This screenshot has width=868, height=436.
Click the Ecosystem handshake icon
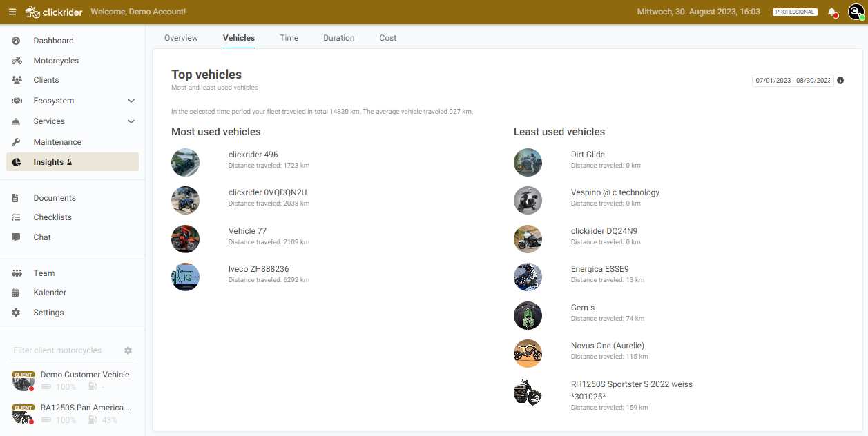17,101
